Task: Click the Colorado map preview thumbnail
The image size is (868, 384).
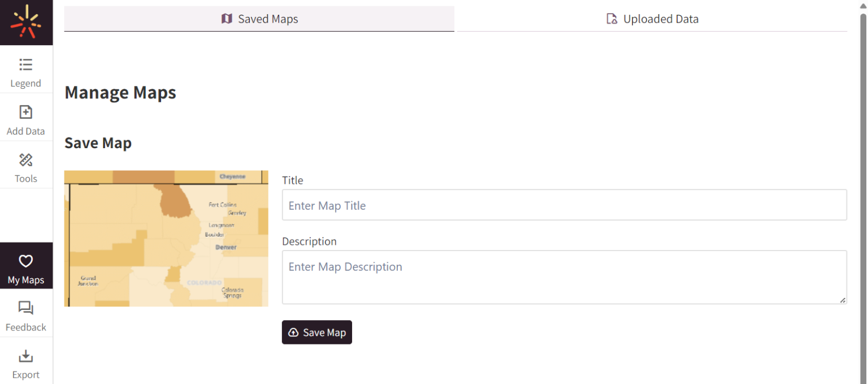Action: (x=166, y=238)
